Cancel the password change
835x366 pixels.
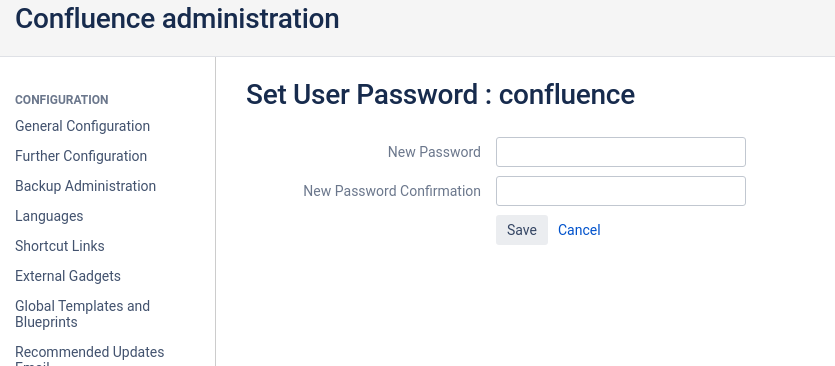coord(579,230)
